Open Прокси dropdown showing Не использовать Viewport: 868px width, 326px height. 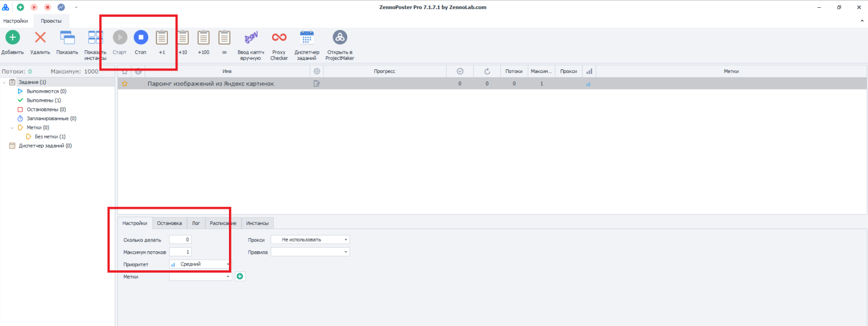[310, 239]
